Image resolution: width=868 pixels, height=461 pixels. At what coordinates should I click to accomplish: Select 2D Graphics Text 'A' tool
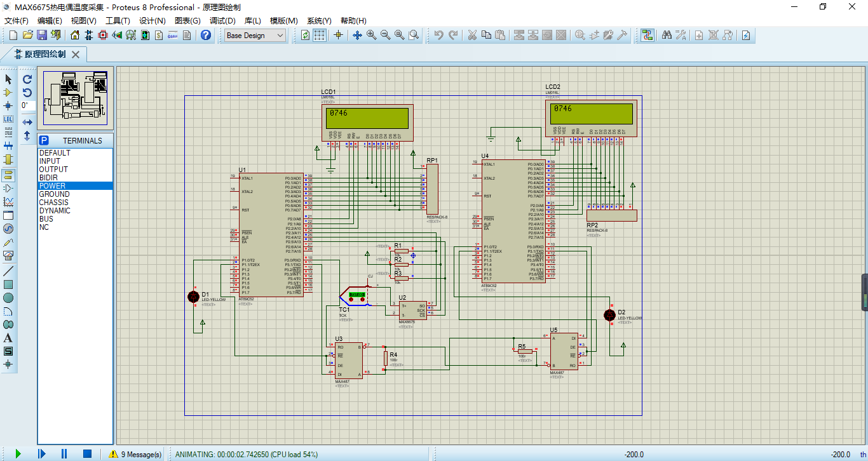8,338
